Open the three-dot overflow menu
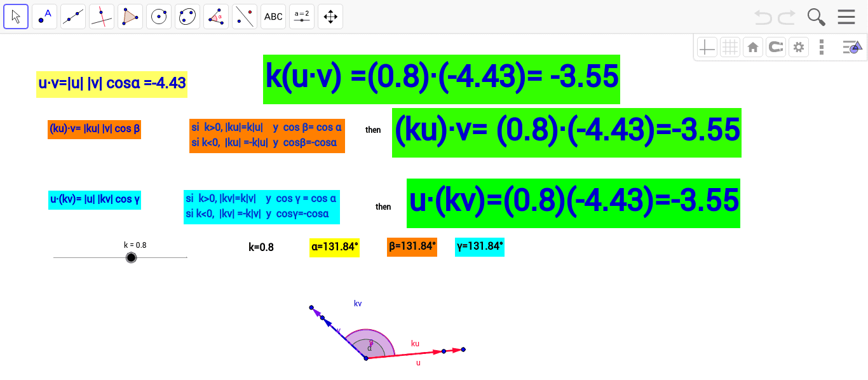The image size is (868, 380). pyautogui.click(x=822, y=46)
